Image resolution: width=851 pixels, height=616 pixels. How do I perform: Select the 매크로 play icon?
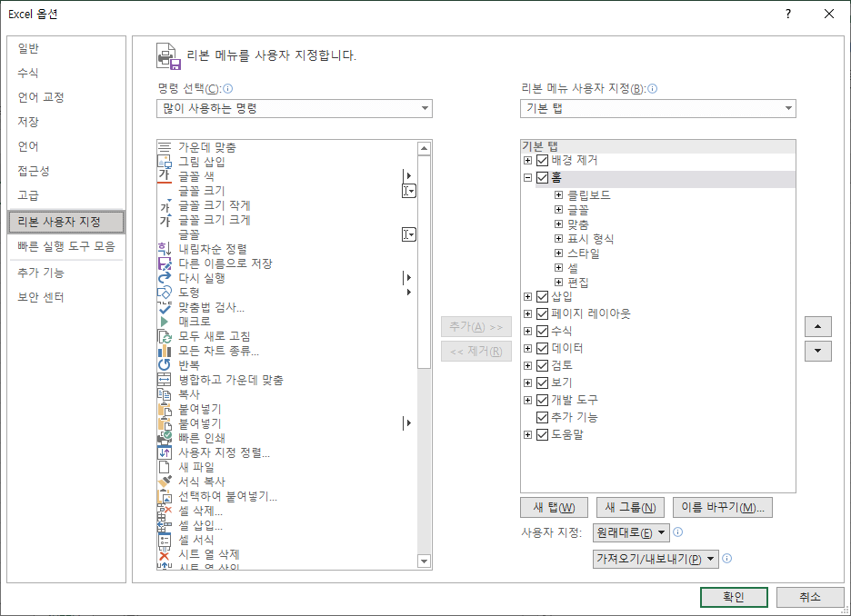(x=165, y=322)
